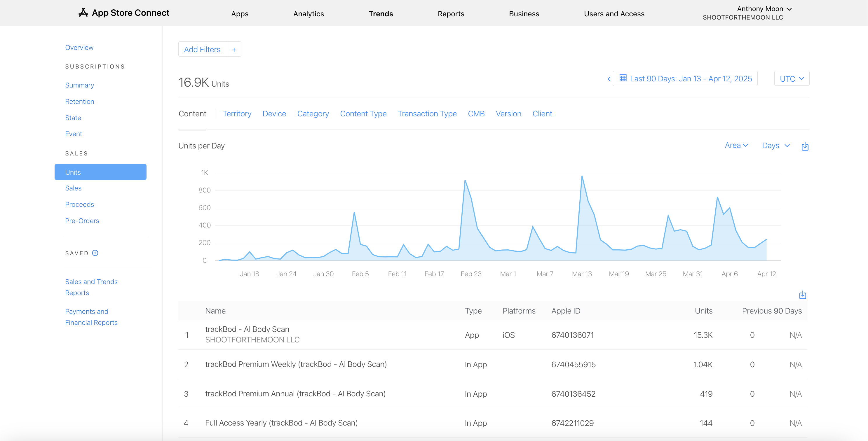Click Apple ID 6740136071

pos(573,335)
